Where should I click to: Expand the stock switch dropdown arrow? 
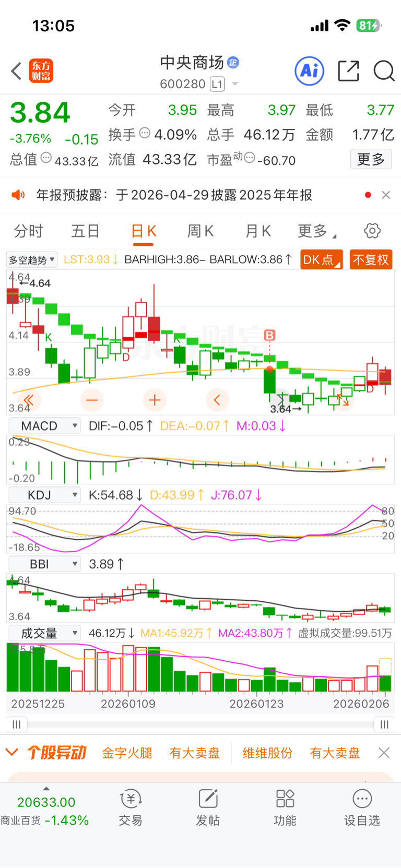235,84
